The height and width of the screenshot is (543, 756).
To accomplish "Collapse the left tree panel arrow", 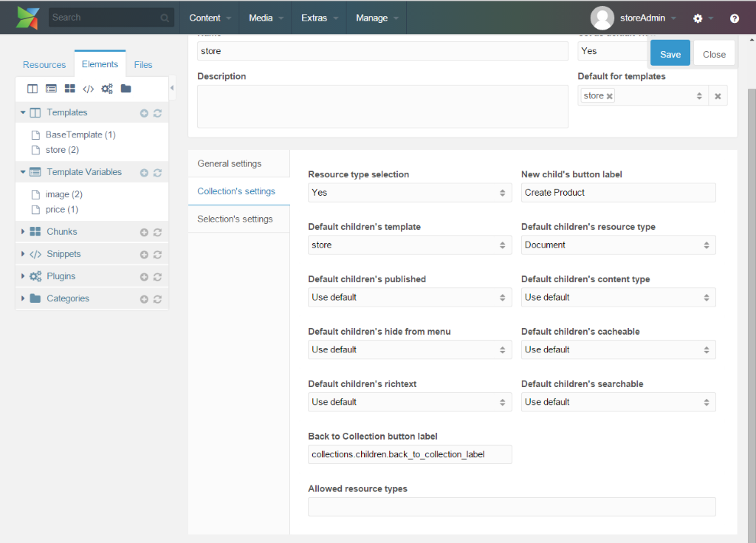I will (171, 88).
